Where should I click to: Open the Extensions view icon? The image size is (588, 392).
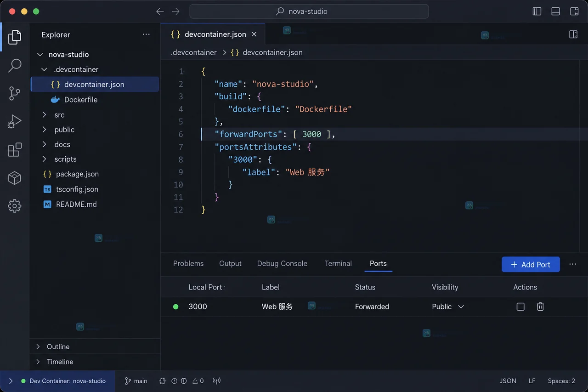(15, 149)
